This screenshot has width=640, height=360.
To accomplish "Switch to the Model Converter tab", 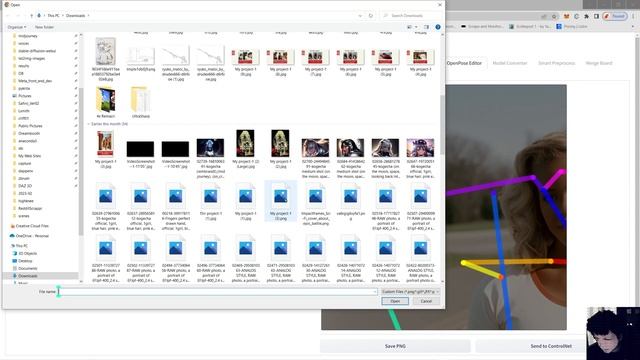I will pos(510,63).
